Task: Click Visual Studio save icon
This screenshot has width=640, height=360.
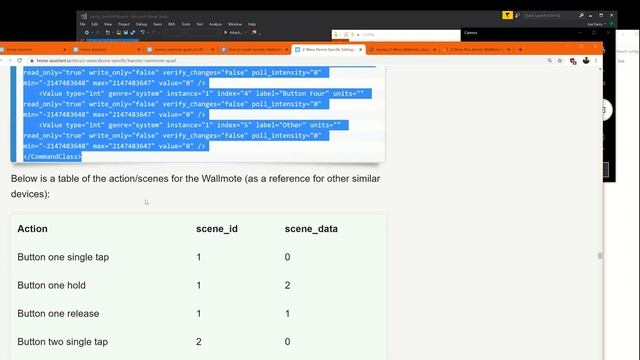Action: [x=126, y=32]
